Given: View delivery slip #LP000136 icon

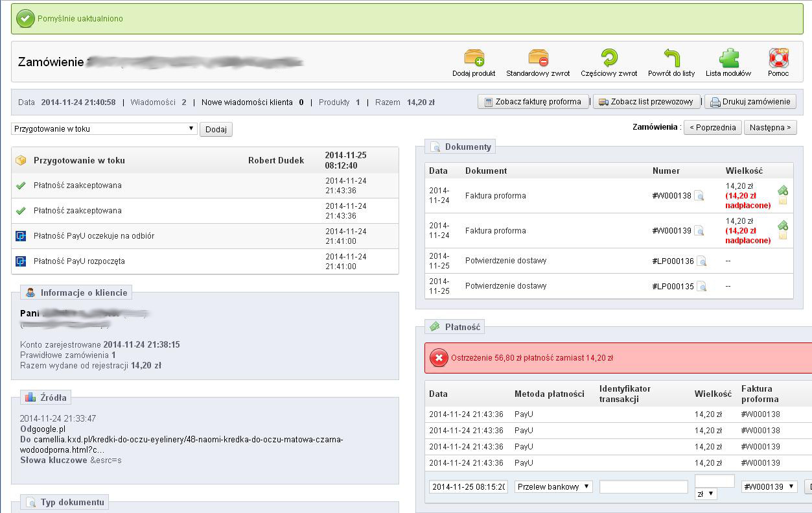Looking at the screenshot, I should [x=701, y=261].
